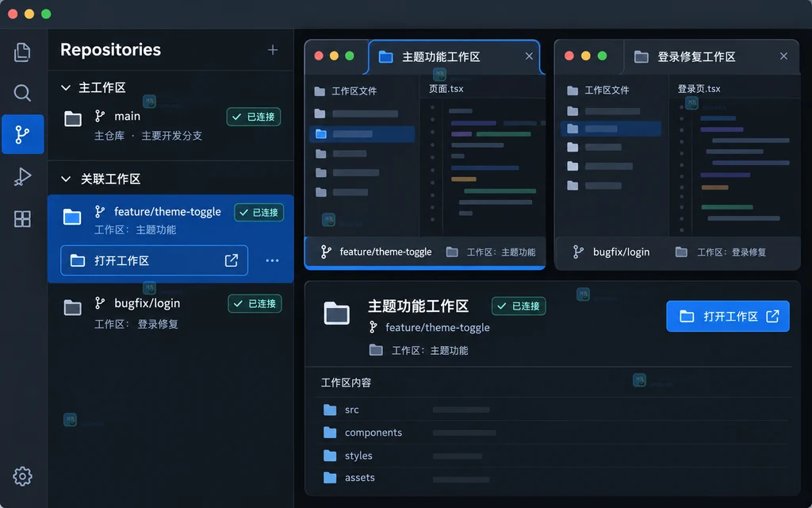Screen dimensions: 812x508
Task: Click the folder icon of the bugfix/login row
Action: coord(72,308)
